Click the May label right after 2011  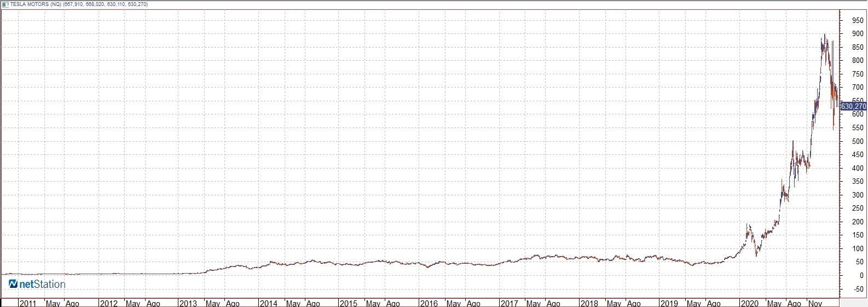coord(53,303)
